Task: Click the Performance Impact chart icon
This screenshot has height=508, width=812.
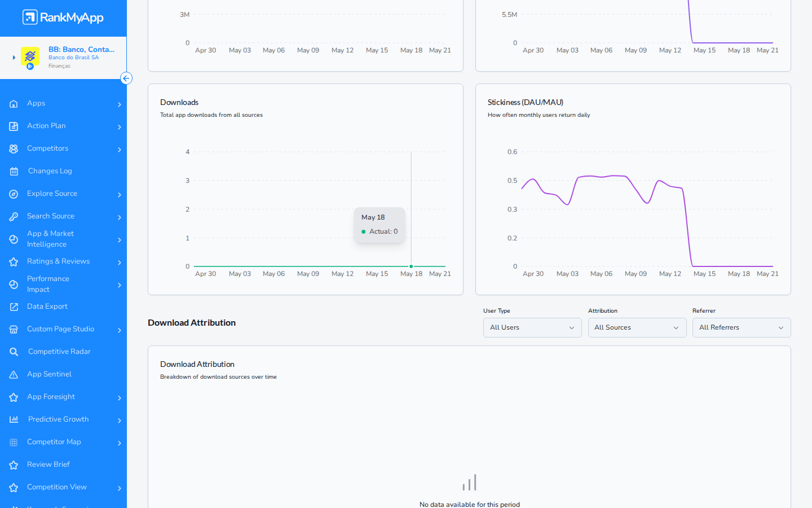Action: pyautogui.click(x=14, y=284)
